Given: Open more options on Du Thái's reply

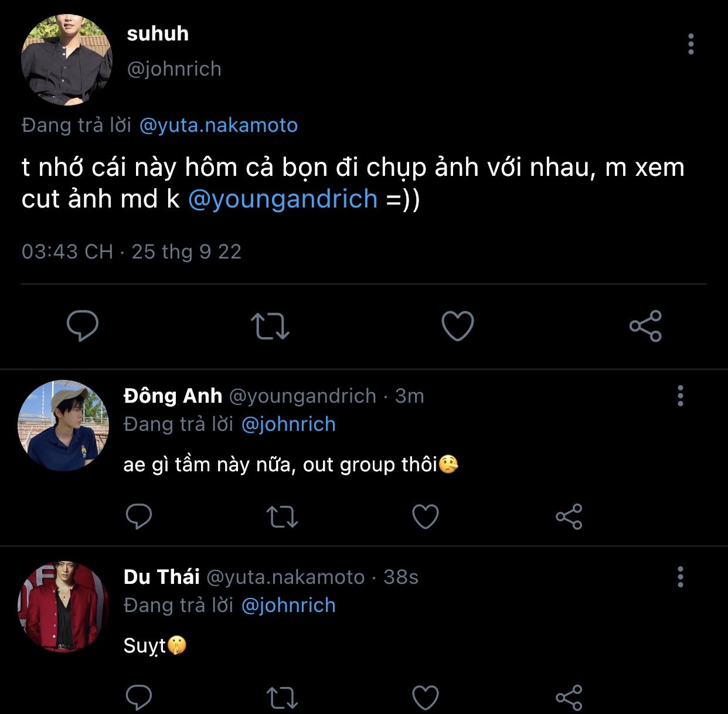Looking at the screenshot, I should coord(680,577).
